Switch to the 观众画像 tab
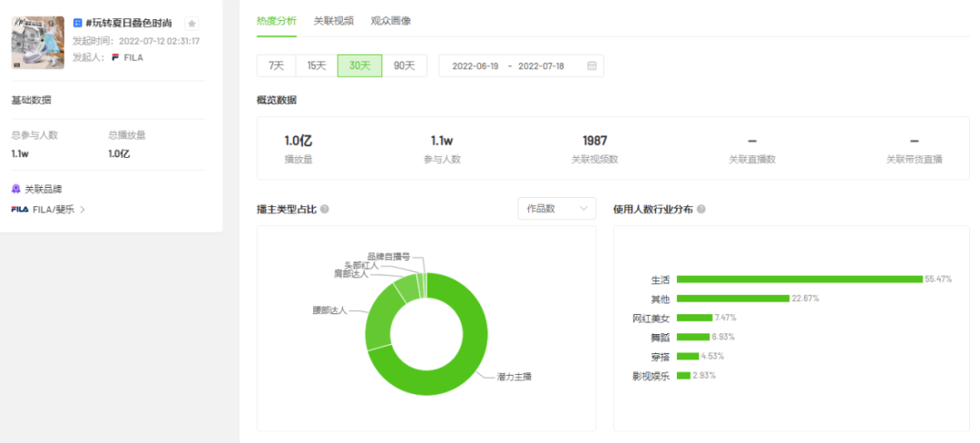 390,21
